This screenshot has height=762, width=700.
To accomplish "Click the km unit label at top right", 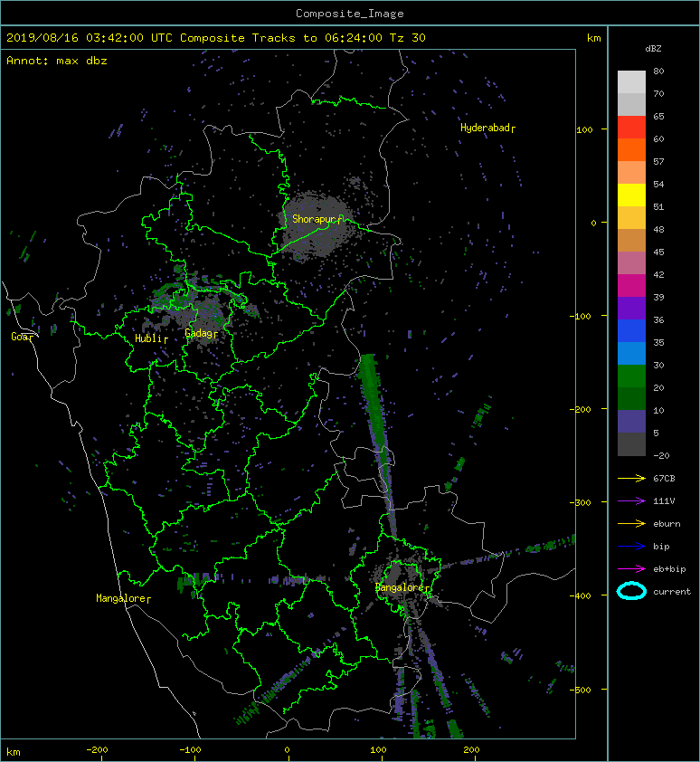I will pyautogui.click(x=593, y=38).
